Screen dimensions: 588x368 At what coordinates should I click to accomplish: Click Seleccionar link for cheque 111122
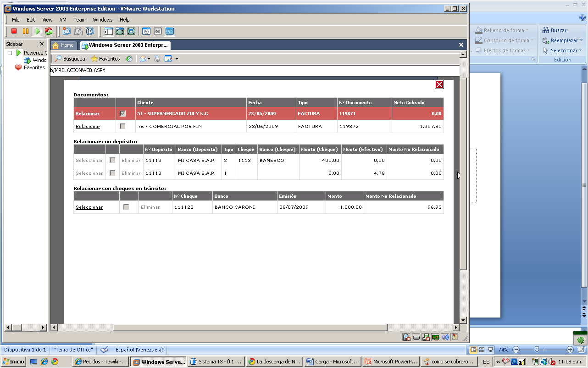89,207
